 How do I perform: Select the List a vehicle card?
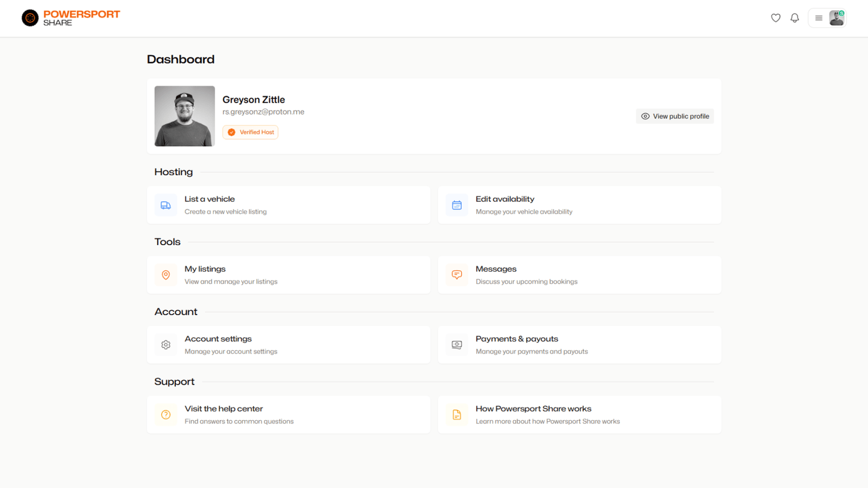(x=289, y=205)
